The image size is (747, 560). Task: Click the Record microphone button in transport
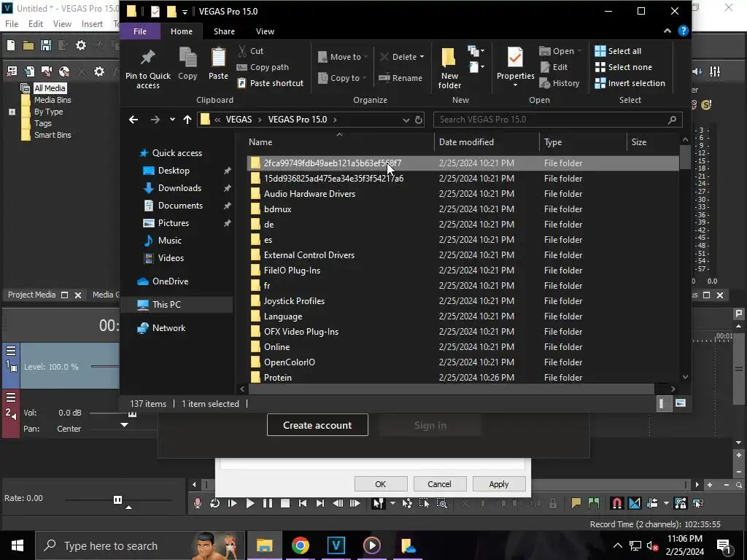[x=197, y=503]
